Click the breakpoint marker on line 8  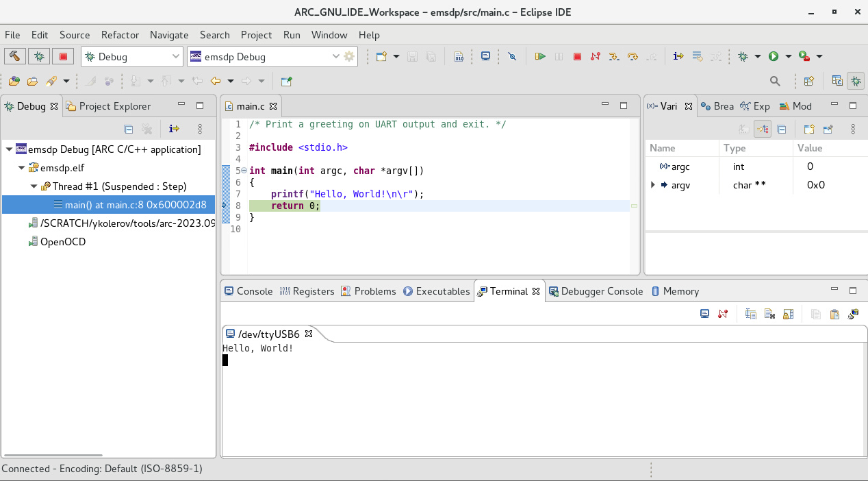pos(225,205)
